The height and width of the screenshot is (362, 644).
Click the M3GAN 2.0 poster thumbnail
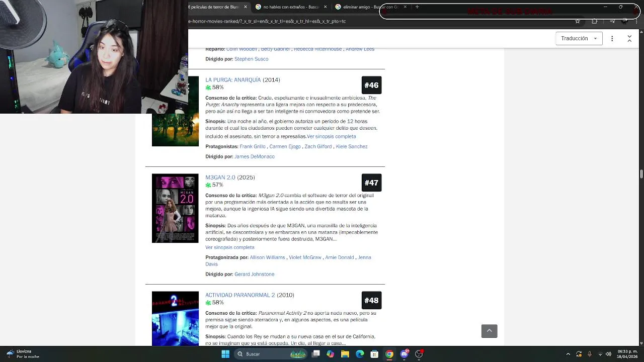click(175, 208)
